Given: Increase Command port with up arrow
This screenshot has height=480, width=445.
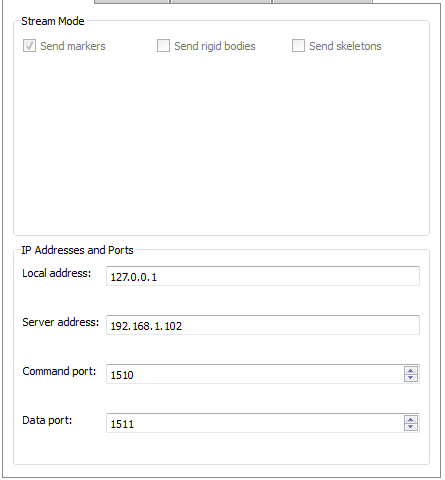Looking at the screenshot, I should point(411,370).
